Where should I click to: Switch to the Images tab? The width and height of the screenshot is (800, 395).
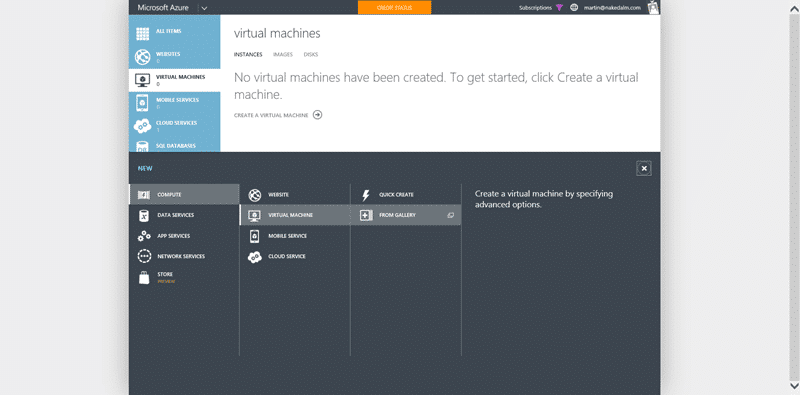click(x=283, y=55)
